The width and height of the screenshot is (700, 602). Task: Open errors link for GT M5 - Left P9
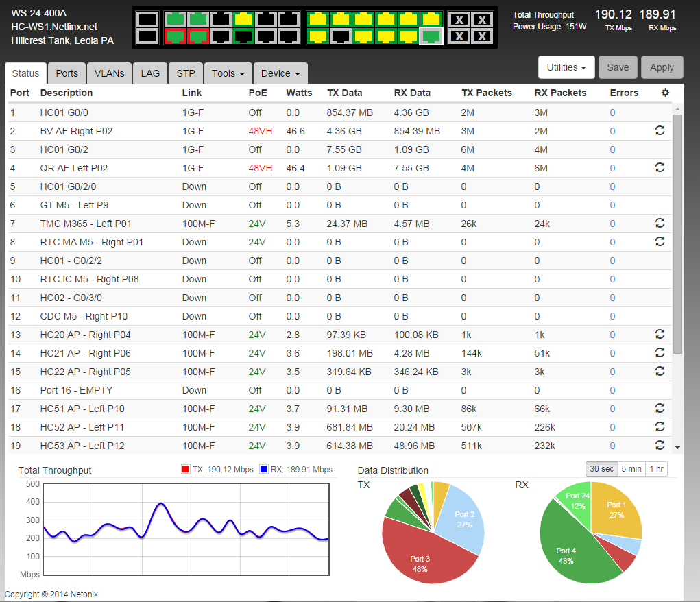pos(612,205)
